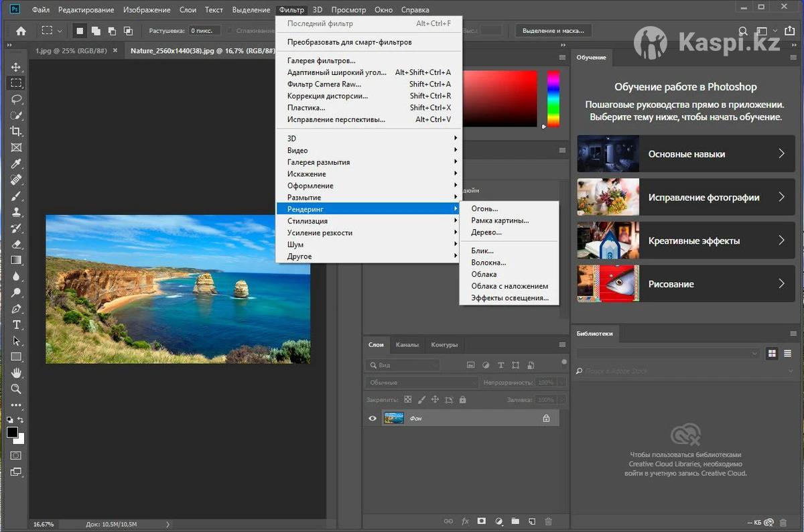Choose the Horizontal Type tool
Screen dimensions: 804x532
(x=17, y=325)
